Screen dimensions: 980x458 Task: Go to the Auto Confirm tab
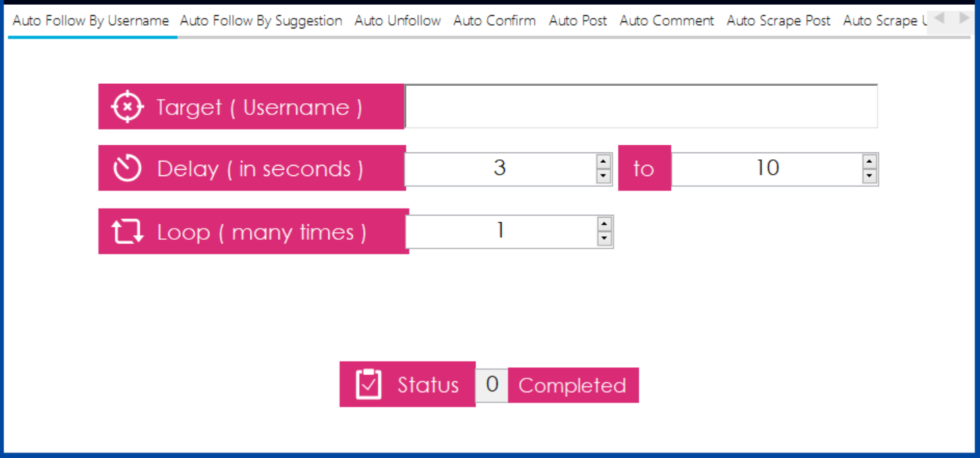[x=494, y=21]
